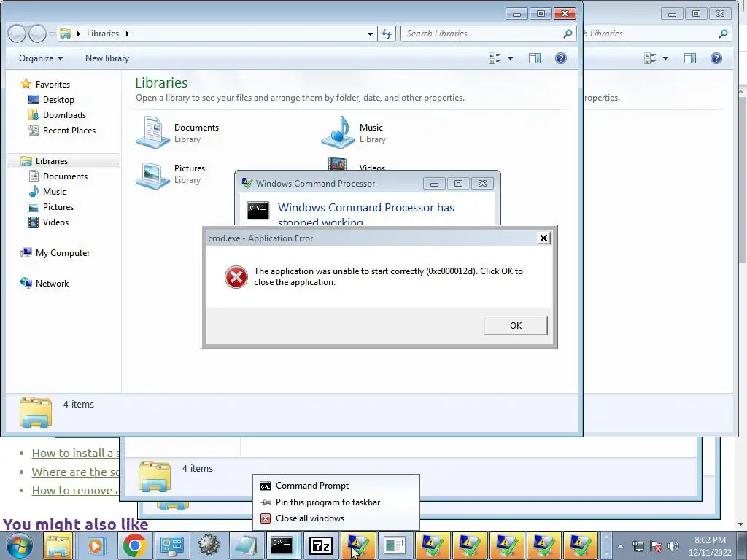Select Music in the navigation pane
Screen dimensions: 747x560
pyautogui.click(x=54, y=192)
